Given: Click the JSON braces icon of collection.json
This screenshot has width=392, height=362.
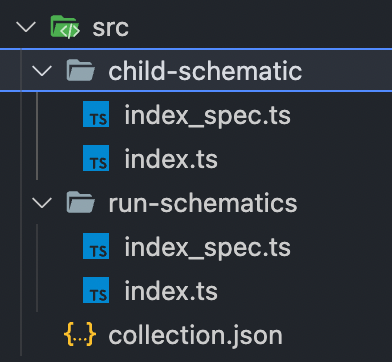Looking at the screenshot, I should click(80, 334).
